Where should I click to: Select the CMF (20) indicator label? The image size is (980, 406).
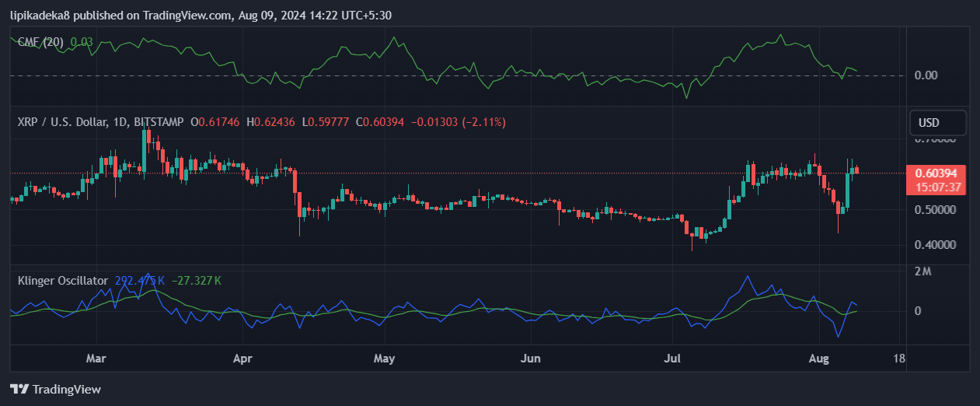pyautogui.click(x=42, y=41)
